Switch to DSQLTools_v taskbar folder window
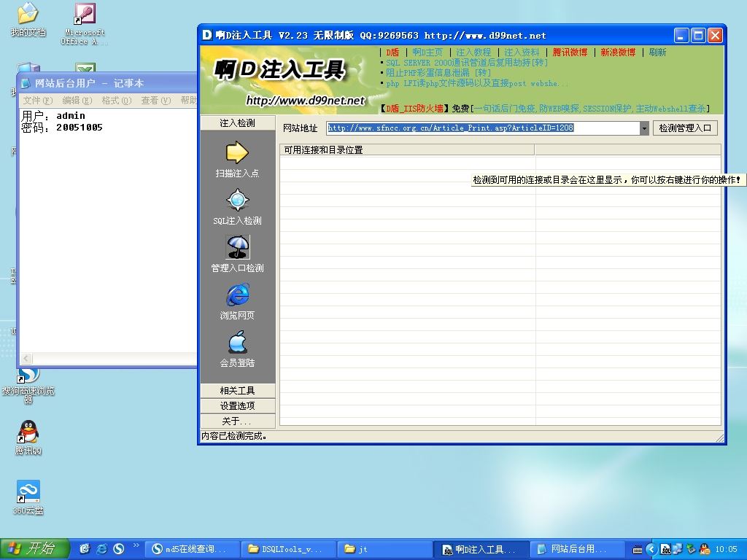The height and width of the screenshot is (560, 747). (287, 550)
